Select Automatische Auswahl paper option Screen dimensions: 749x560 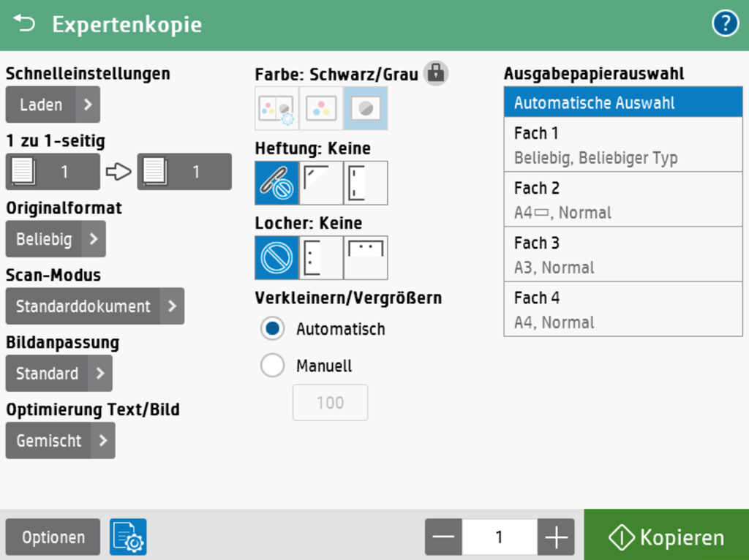pyautogui.click(x=622, y=102)
